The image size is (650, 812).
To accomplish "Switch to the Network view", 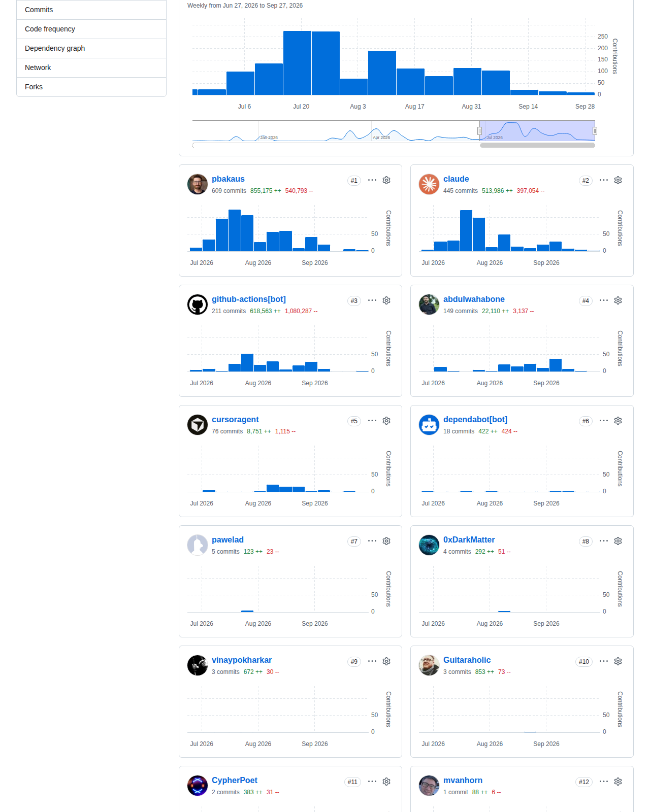I will click(x=91, y=67).
